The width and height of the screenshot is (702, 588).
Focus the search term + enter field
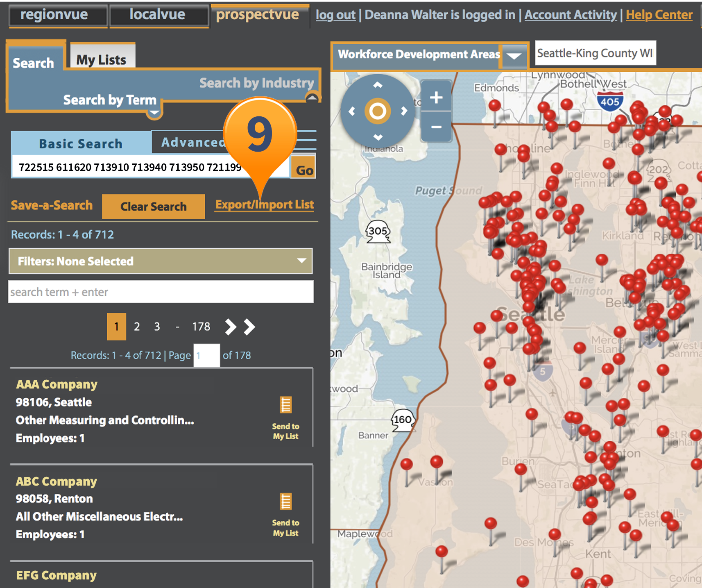tap(161, 292)
